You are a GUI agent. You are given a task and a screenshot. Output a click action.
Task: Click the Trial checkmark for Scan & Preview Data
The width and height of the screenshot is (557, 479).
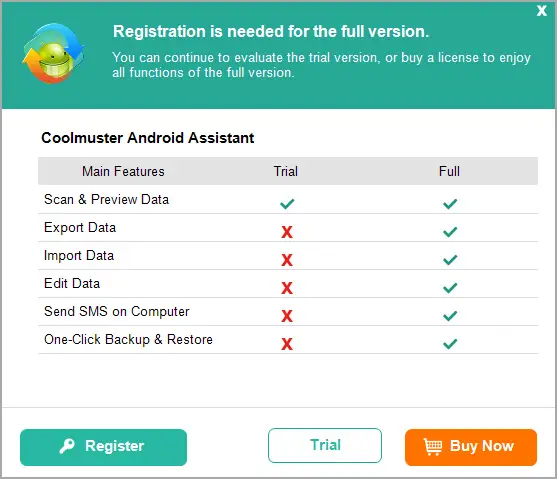287,204
